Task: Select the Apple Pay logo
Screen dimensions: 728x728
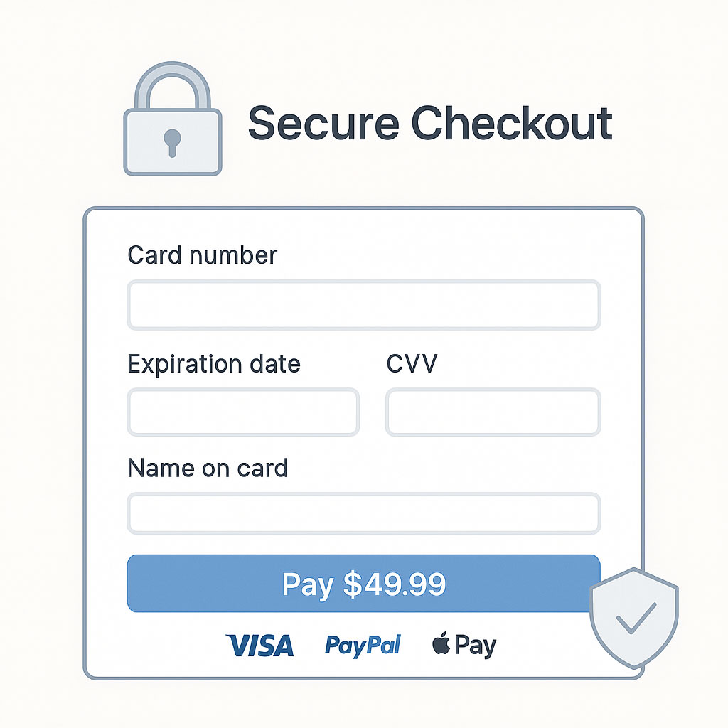Action: coord(464,646)
